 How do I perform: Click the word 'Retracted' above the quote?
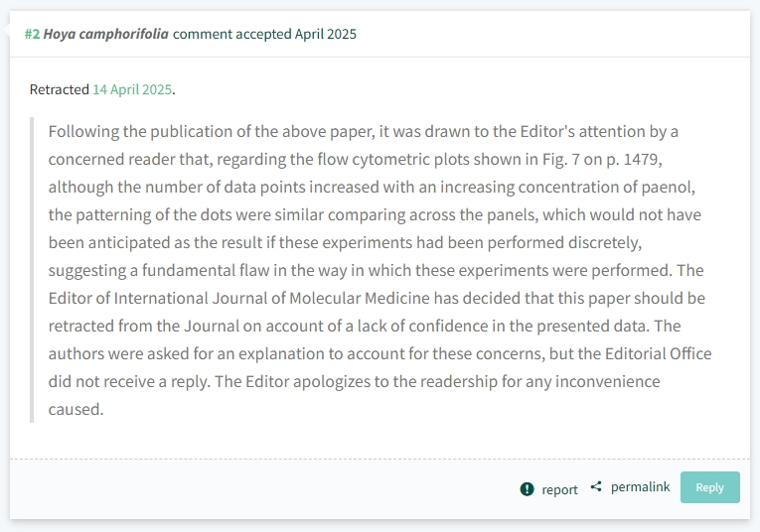click(60, 89)
